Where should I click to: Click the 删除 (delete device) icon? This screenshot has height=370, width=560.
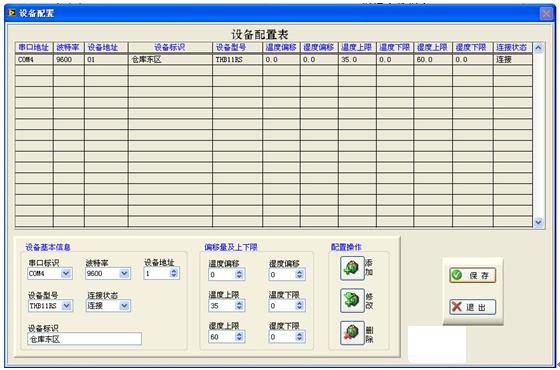point(352,333)
